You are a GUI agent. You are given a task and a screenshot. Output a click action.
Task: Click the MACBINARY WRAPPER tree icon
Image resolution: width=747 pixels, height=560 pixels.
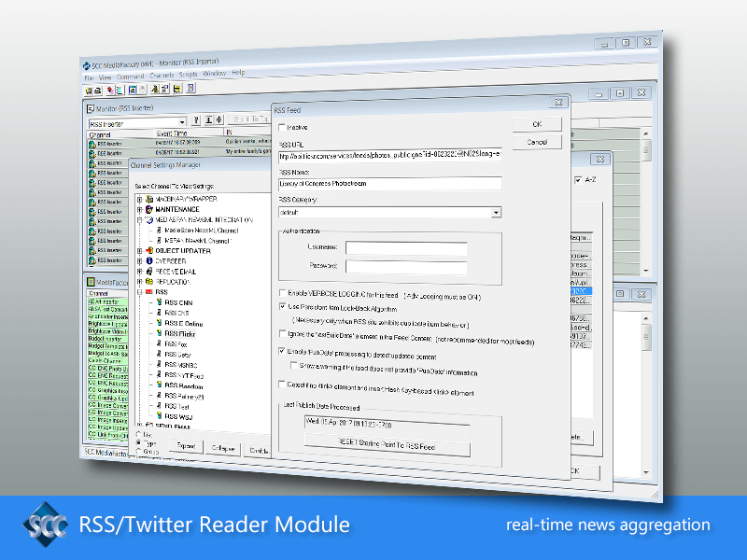149,199
